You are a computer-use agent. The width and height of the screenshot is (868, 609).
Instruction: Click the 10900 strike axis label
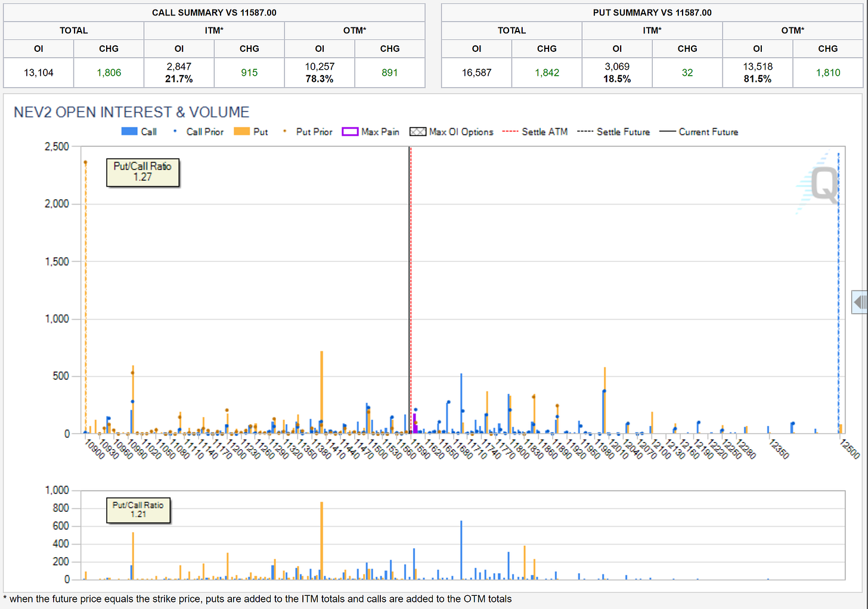click(x=94, y=449)
